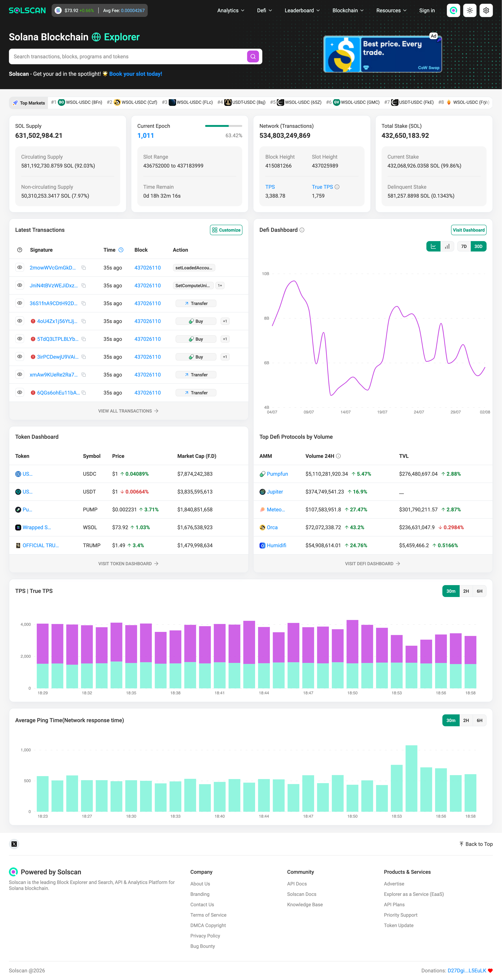Click the globe icon beside Explorer heading
This screenshot has height=980, width=502.
96,37
